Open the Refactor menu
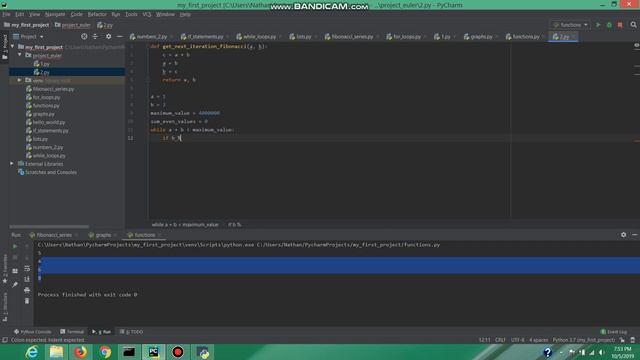Image resolution: width=640 pixels, height=360 pixels. pyautogui.click(x=97, y=14)
